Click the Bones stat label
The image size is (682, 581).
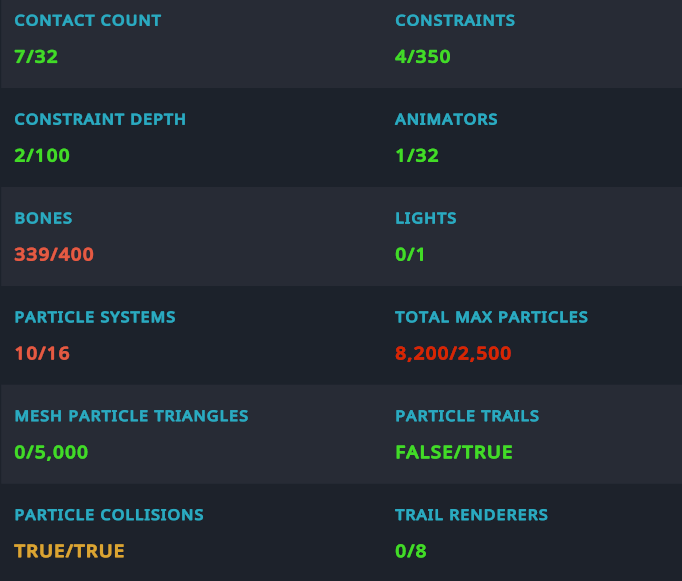click(x=43, y=218)
